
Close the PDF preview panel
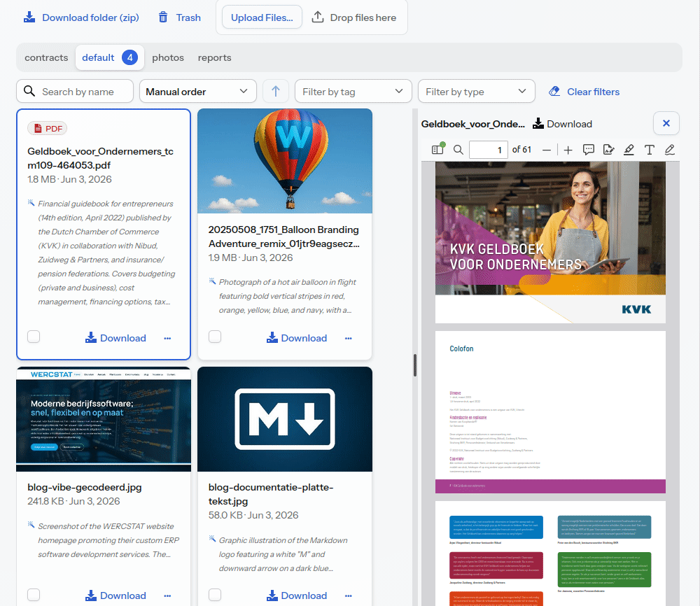(x=666, y=123)
